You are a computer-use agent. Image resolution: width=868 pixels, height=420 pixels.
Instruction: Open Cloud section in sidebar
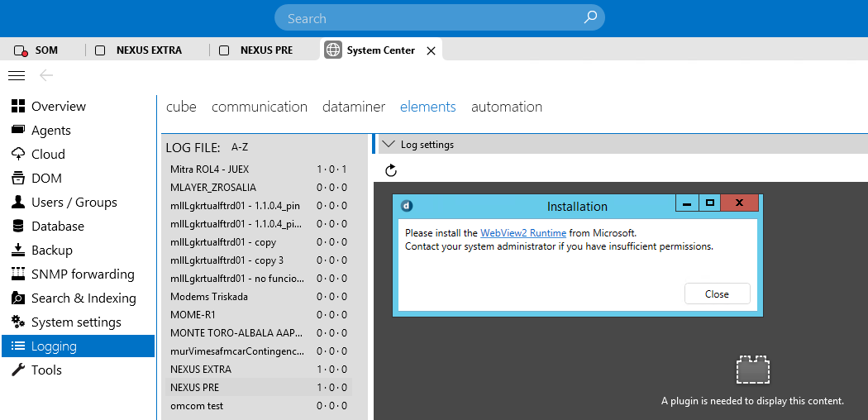coord(48,155)
